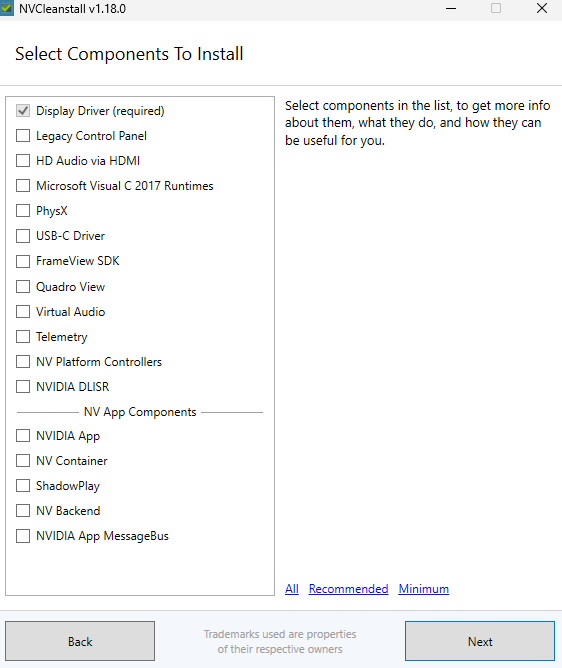
Task: Toggle the FrameView SDK checkbox
Action: (x=23, y=261)
